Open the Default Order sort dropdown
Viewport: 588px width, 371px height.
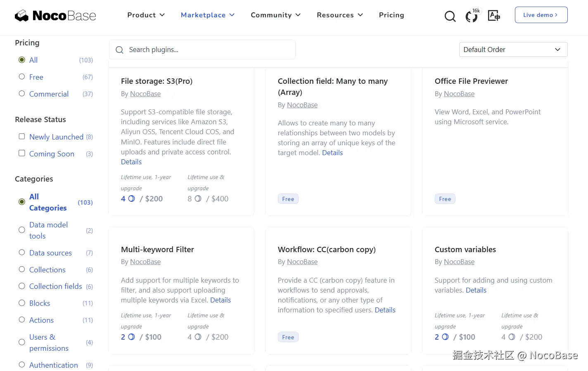(513, 50)
